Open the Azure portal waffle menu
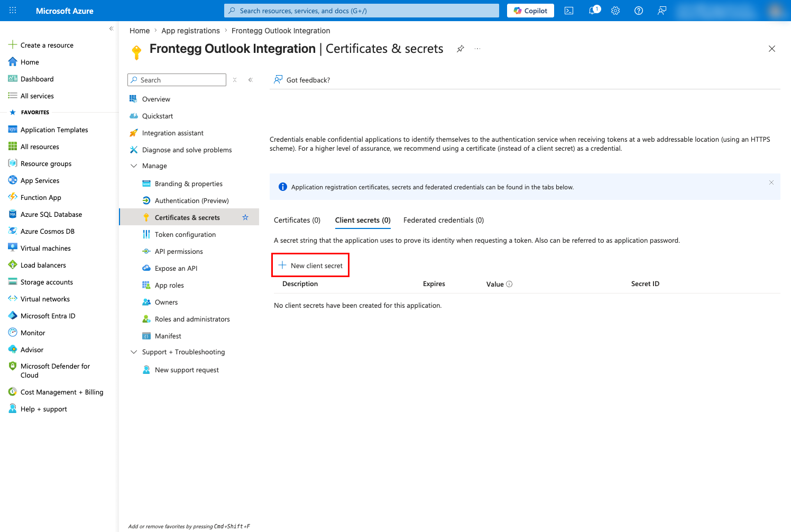The image size is (791, 532). click(x=13, y=11)
